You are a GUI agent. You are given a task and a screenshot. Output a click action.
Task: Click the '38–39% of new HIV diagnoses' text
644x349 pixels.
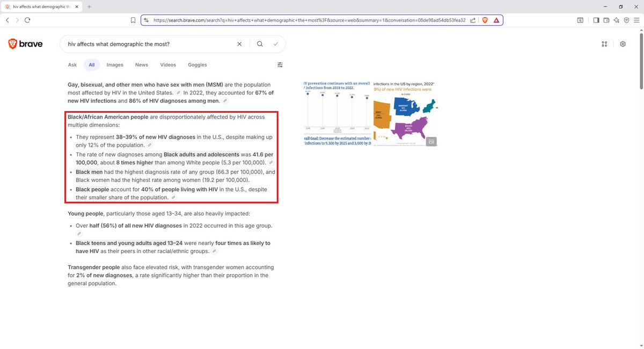click(156, 137)
